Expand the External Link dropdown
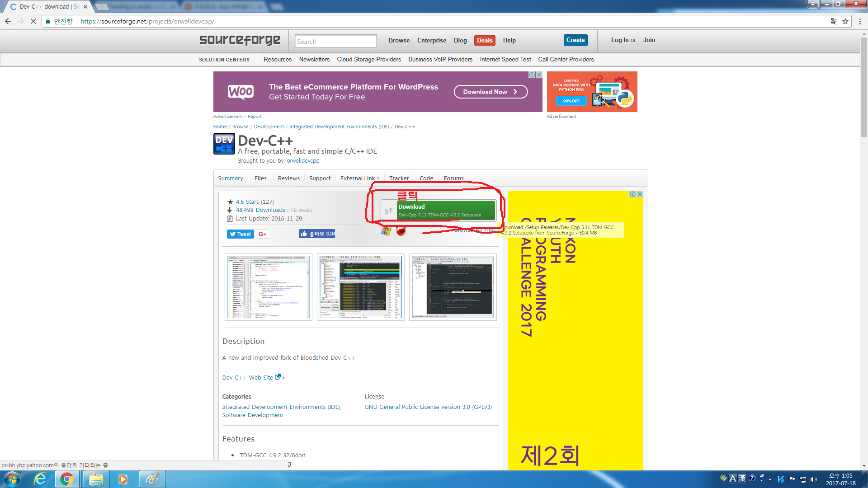This screenshot has width=868, height=488. (360, 178)
